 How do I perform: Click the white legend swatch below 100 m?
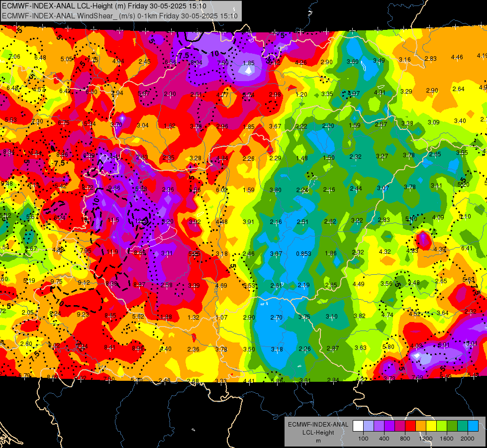point(358,426)
